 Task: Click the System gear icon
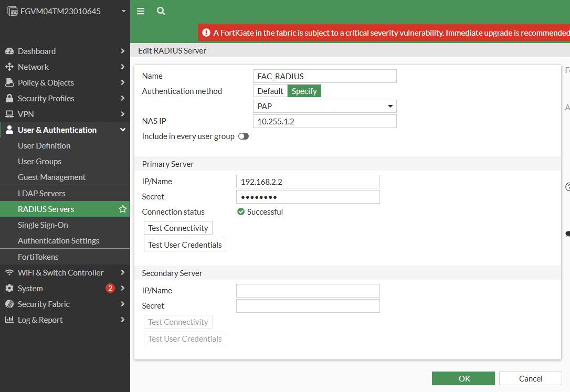9,289
